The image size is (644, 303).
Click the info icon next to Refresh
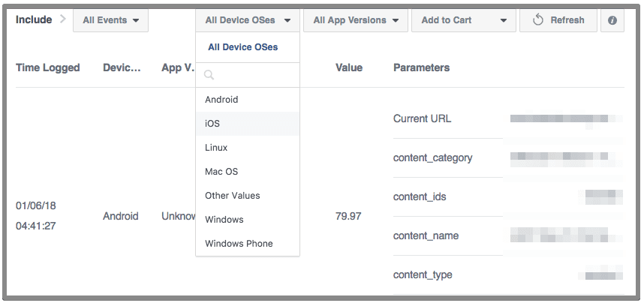click(612, 21)
